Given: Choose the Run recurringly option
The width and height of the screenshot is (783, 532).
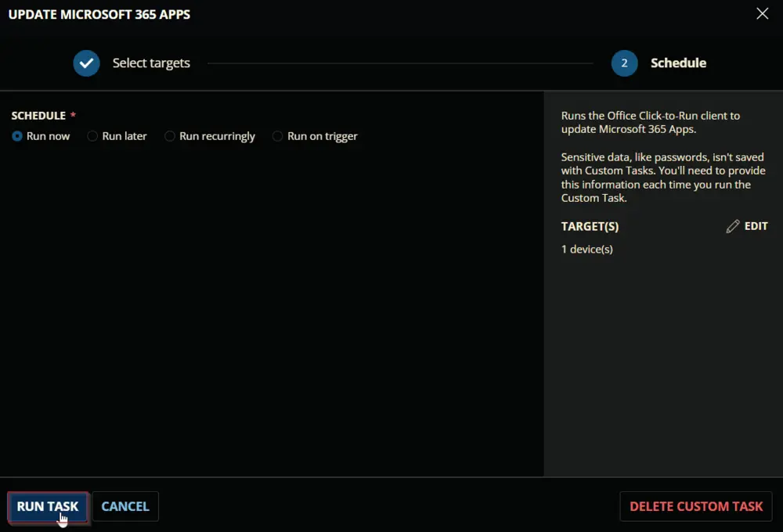Looking at the screenshot, I should click(170, 136).
